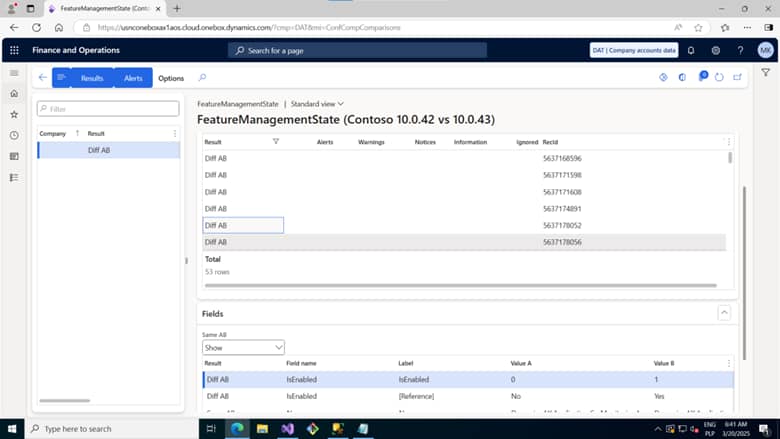Refresh the form page

click(719, 78)
